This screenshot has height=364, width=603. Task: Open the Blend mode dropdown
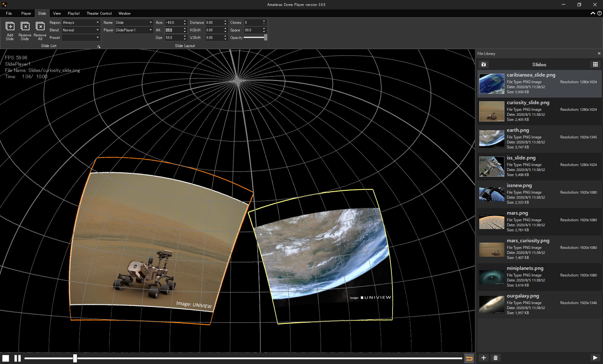tap(81, 30)
